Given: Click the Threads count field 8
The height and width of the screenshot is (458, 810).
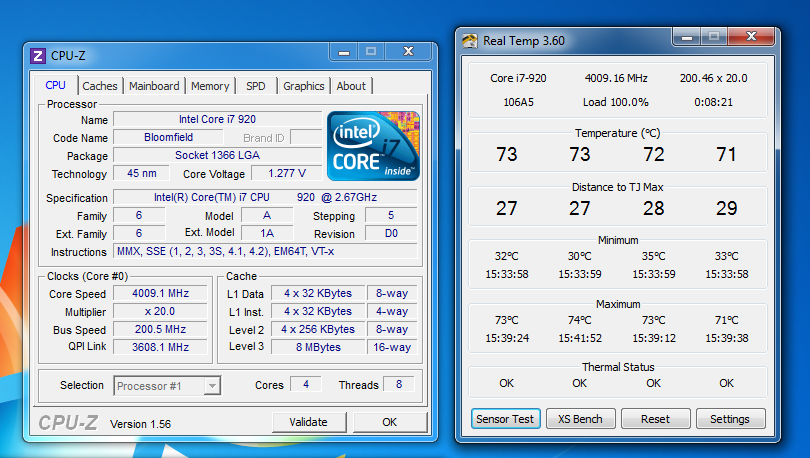Looking at the screenshot, I should 399,384.
